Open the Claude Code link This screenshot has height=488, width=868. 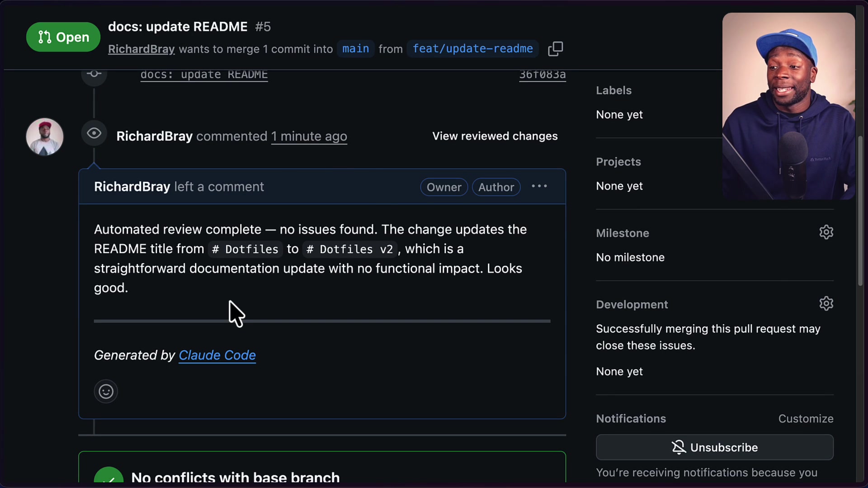217,356
